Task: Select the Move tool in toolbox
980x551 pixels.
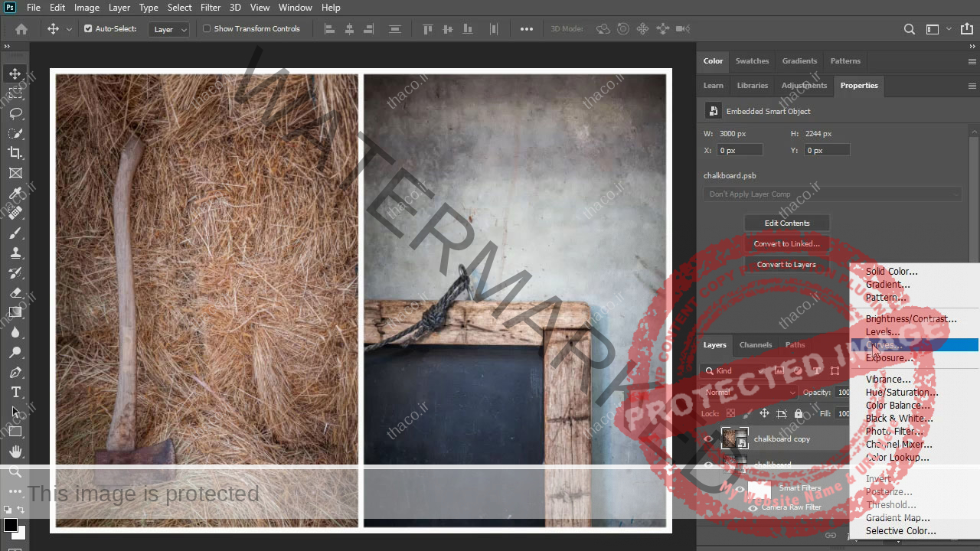Action: (15, 73)
